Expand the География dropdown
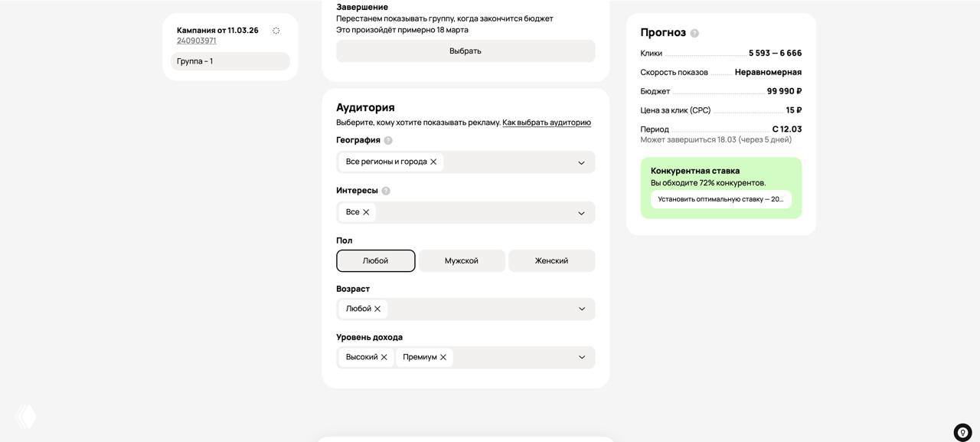The height and width of the screenshot is (442, 980). 581,162
